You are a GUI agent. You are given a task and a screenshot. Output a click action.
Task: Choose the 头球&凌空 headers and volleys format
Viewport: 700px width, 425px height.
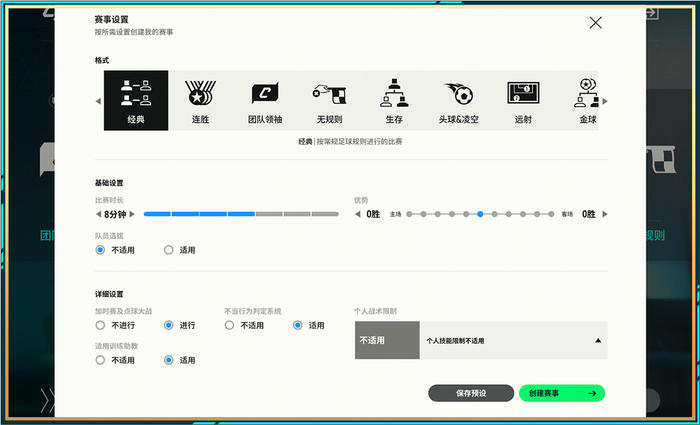pos(456,100)
